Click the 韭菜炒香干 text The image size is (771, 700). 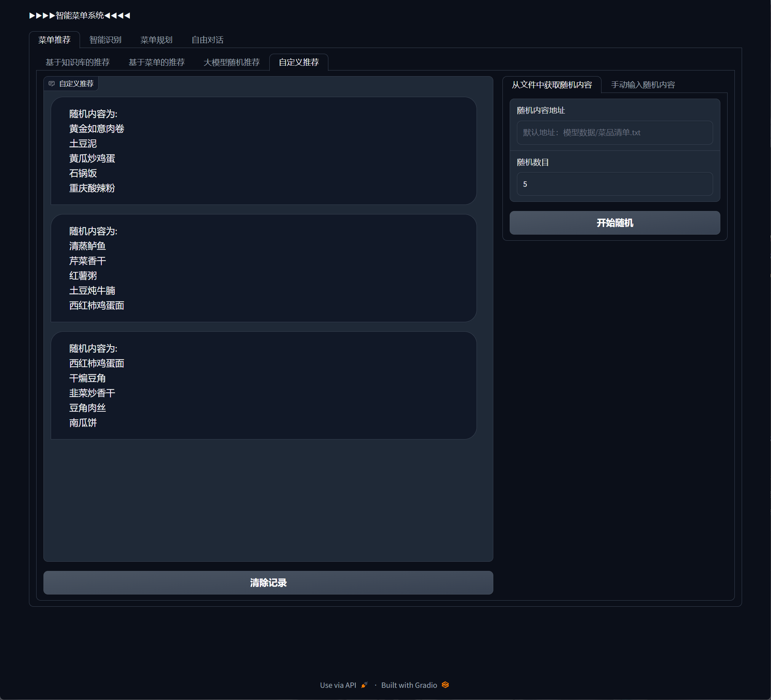92,393
